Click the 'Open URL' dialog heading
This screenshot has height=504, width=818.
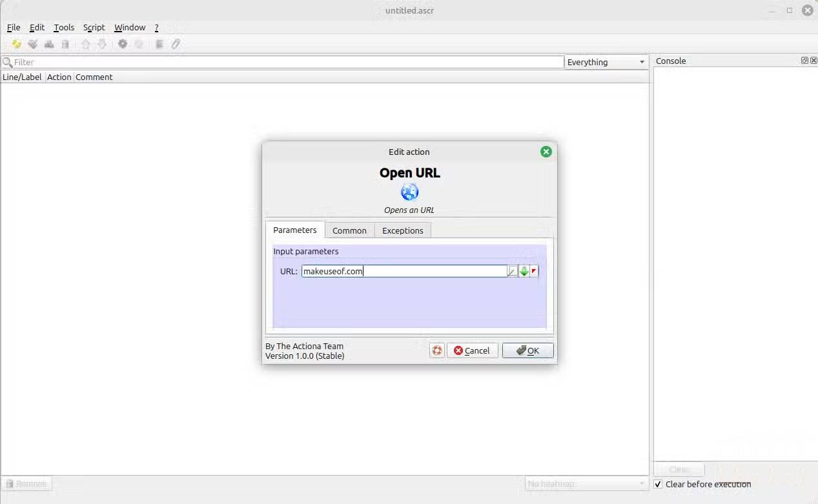[409, 173]
